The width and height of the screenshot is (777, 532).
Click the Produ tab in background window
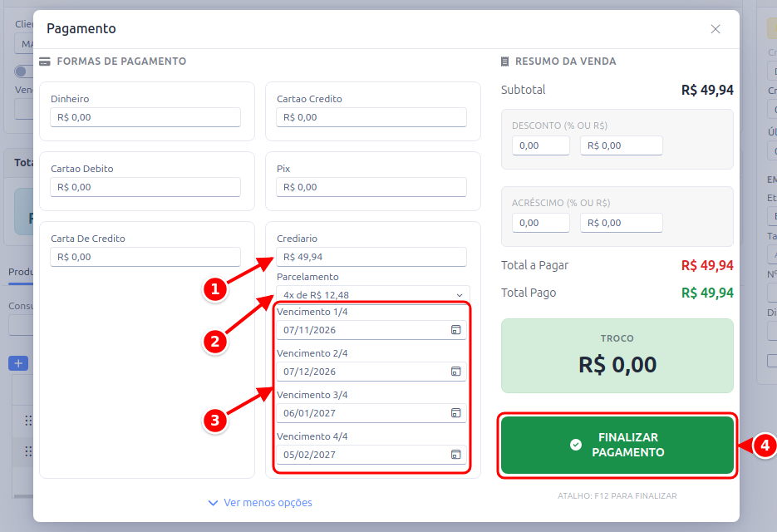tap(20, 272)
